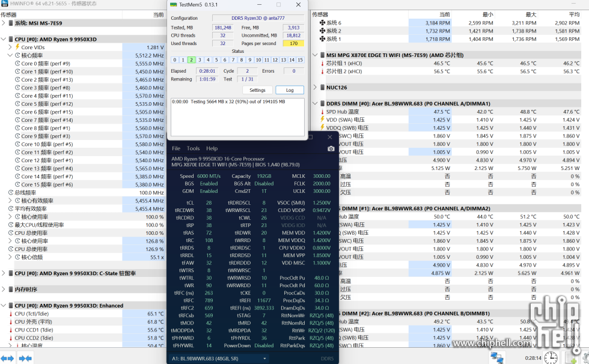Screen dimensions: 589x364
Task: Click the expand-all arrows icon in HWiNFO bottom toolbar
Action: click(7, 359)
